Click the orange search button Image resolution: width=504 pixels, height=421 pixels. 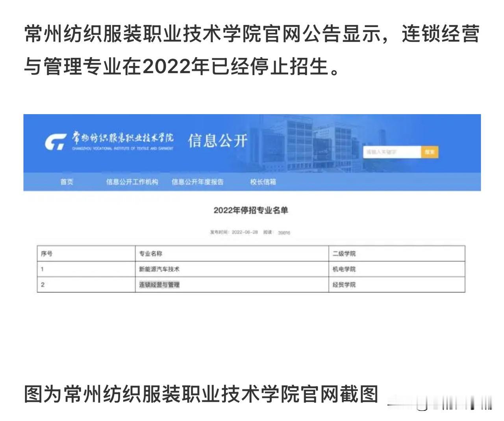430,152
